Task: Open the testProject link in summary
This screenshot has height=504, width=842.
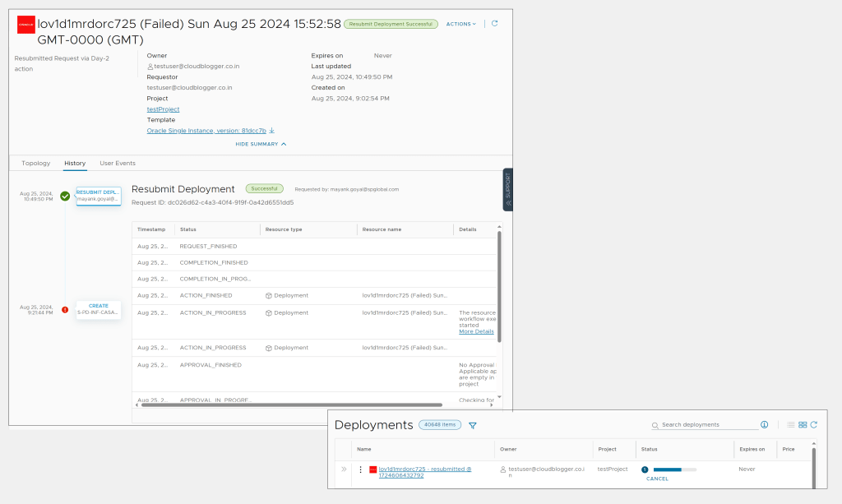Action: click(163, 109)
